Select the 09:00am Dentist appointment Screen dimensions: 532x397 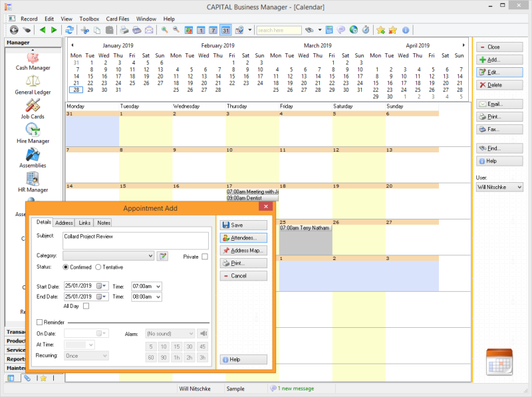click(253, 198)
